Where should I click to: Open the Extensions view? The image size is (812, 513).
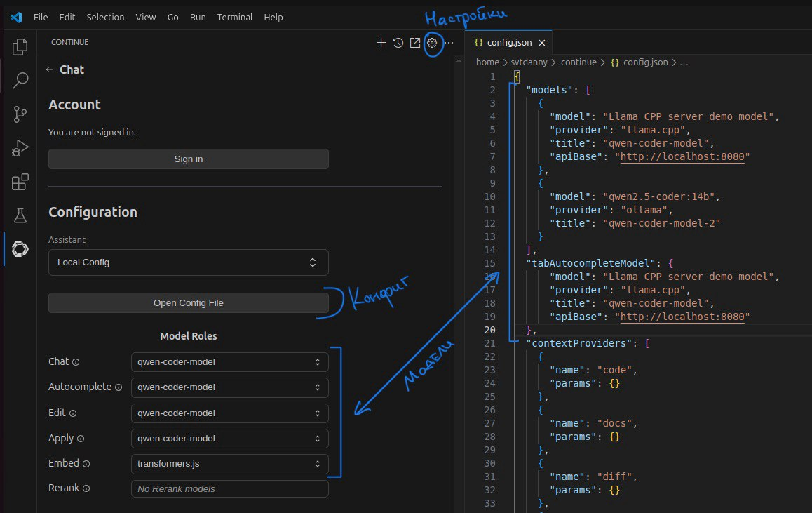20,181
